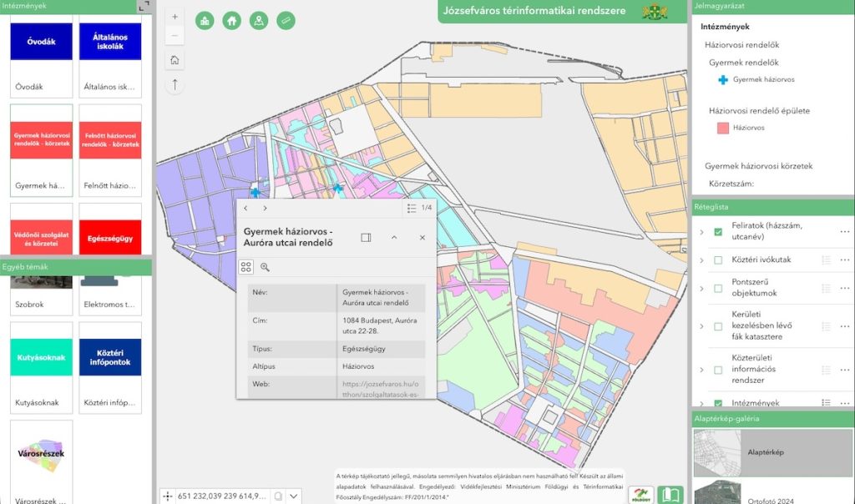Screen dimensions: 855x504
Task: Expand Közterületi információs rendszer layer
Action: [x=701, y=370]
